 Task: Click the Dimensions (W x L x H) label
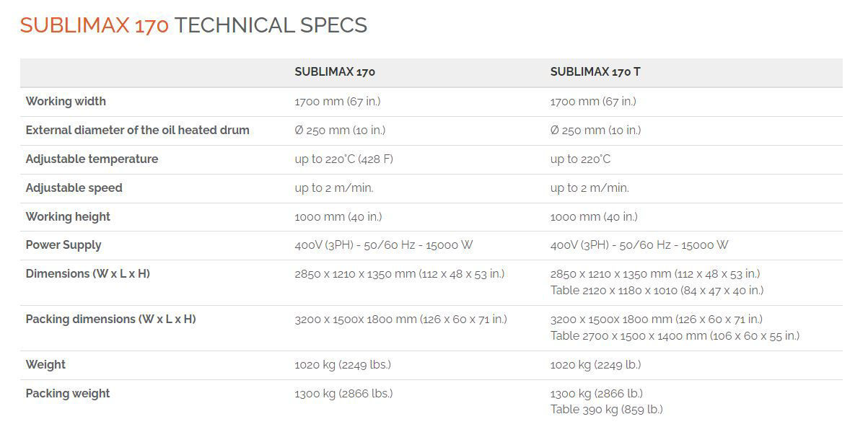pos(87,274)
